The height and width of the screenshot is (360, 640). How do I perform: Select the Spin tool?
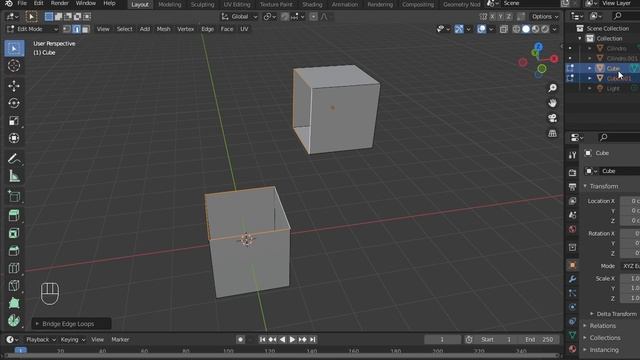pos(14,320)
